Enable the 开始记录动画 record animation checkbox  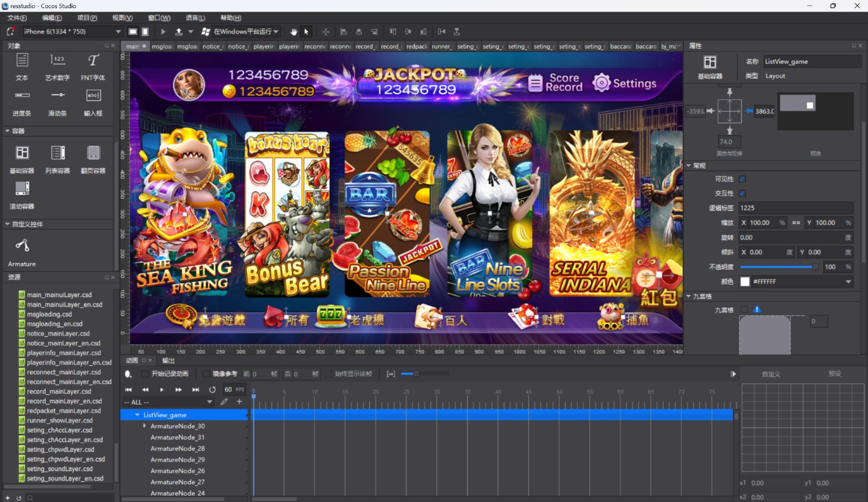145,374
